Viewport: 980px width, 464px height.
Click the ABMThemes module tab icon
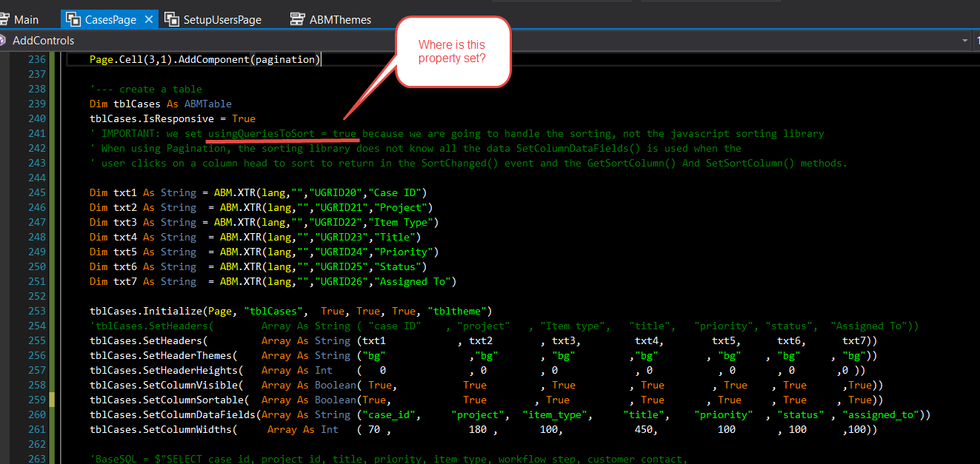pyautogui.click(x=298, y=20)
